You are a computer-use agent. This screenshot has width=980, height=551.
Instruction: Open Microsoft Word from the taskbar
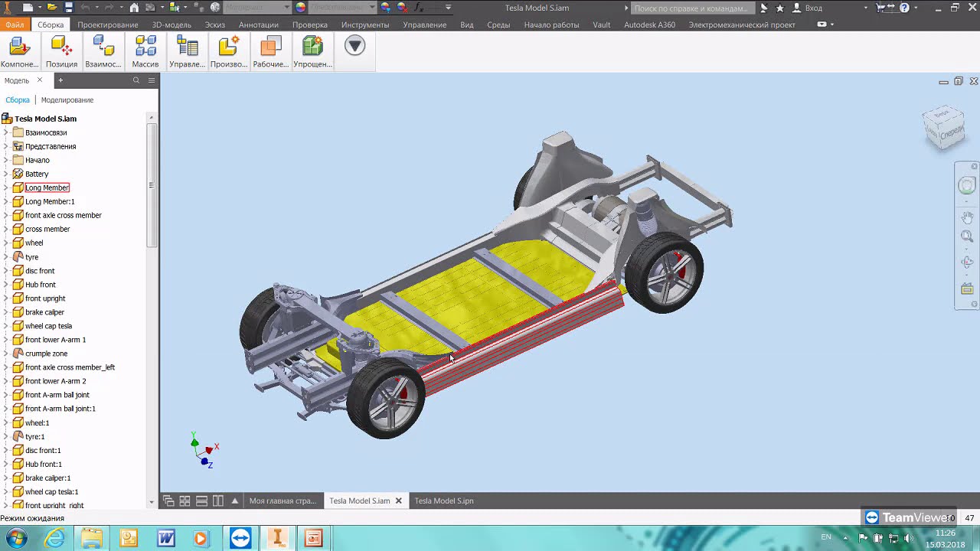tap(166, 538)
